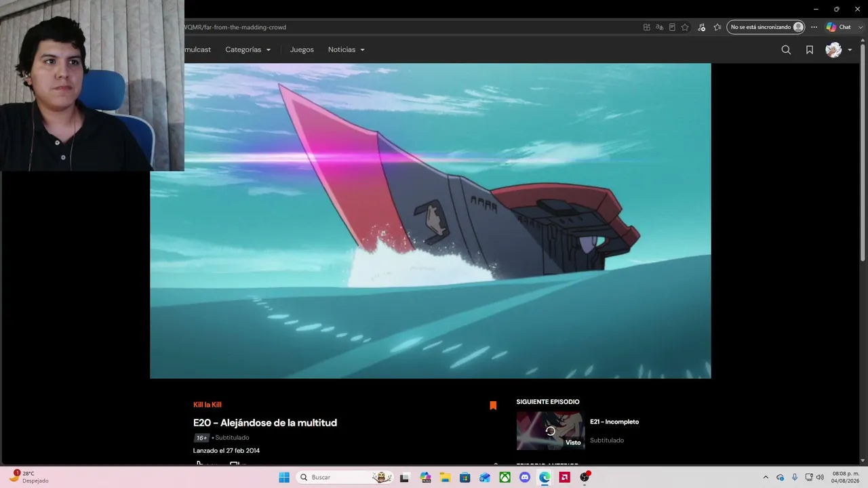Open the profile avatar menu
Viewport: 868px width, 488px height.
click(833, 49)
